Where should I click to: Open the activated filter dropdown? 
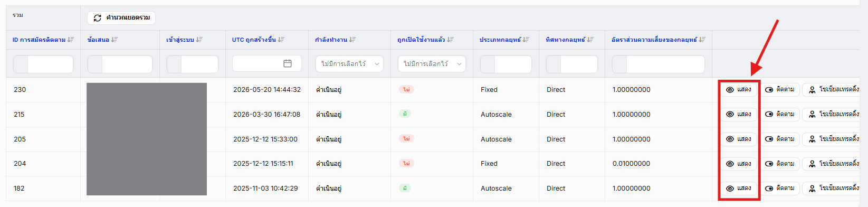432,63
